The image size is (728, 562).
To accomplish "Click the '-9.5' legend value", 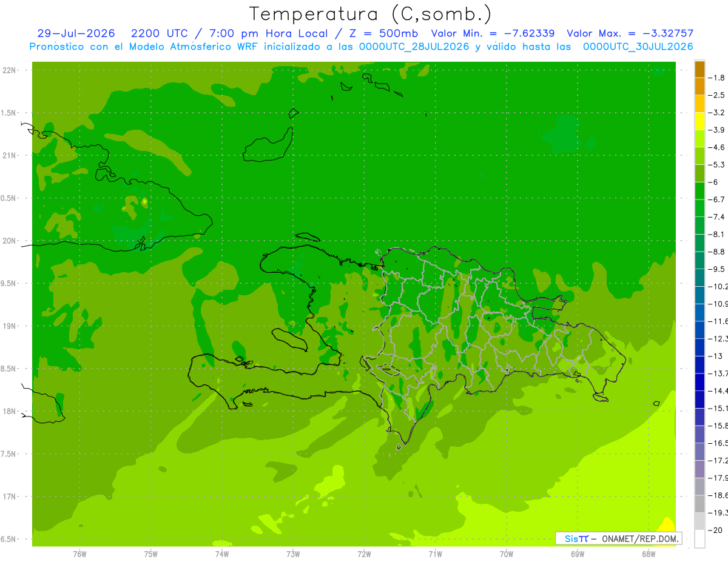I will (716, 269).
